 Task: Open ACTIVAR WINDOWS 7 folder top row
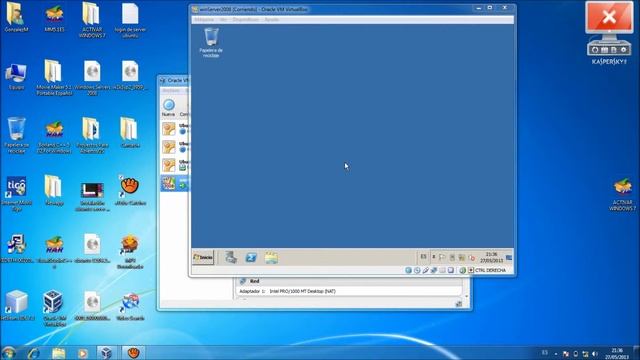coord(92,20)
